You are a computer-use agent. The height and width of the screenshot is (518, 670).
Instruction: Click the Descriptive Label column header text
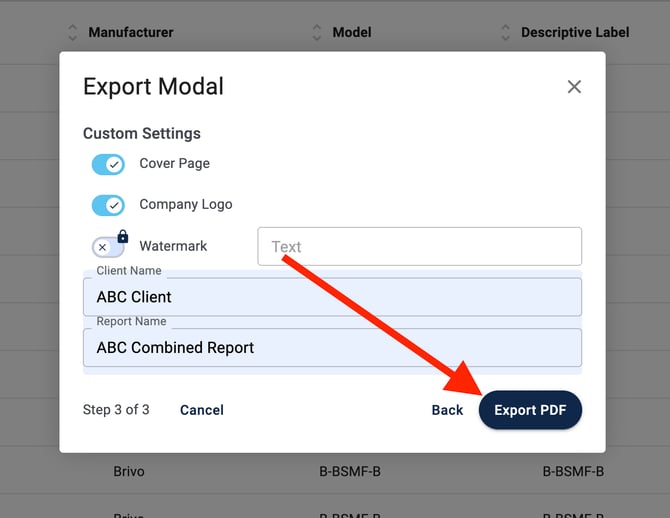pos(575,32)
